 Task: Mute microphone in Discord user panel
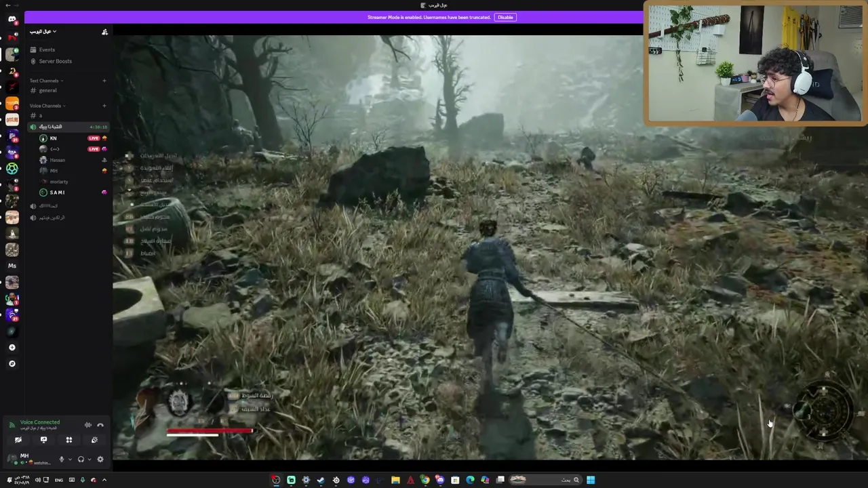point(61,460)
